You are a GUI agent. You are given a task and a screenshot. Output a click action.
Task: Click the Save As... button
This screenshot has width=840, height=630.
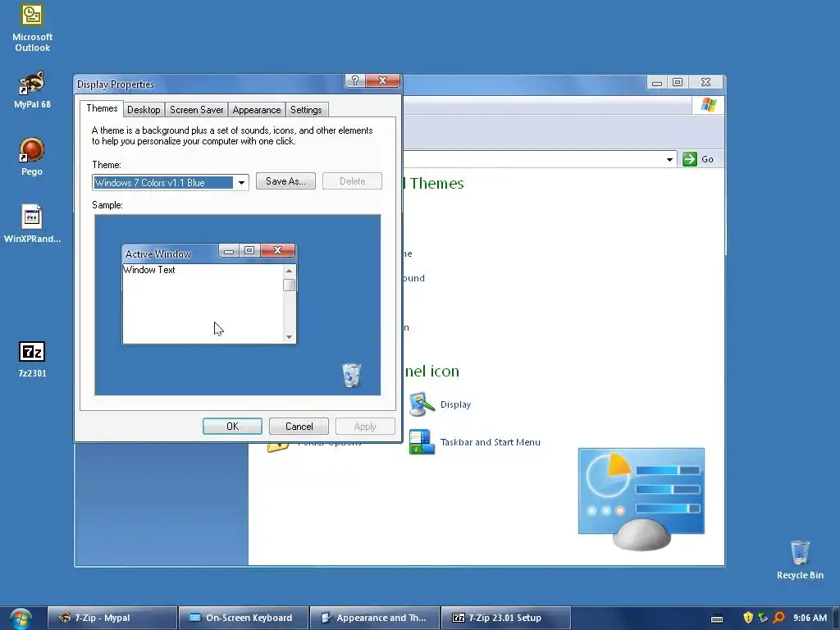285,181
